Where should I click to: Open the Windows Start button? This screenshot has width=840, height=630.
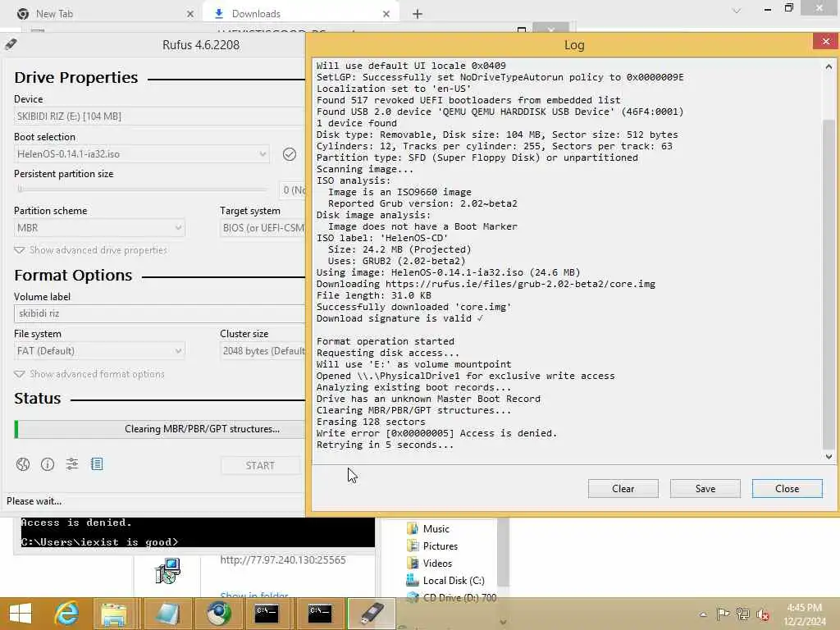point(21,614)
